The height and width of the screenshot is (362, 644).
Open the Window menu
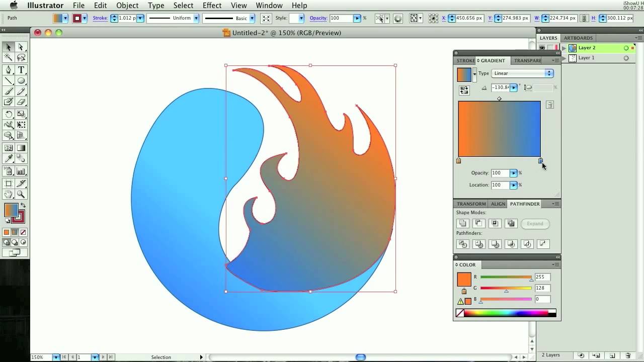(x=269, y=6)
